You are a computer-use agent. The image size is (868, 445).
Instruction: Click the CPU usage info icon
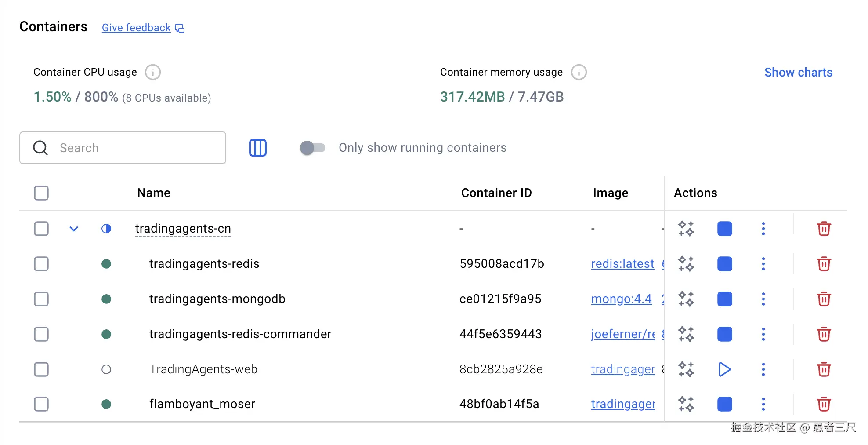click(x=153, y=72)
